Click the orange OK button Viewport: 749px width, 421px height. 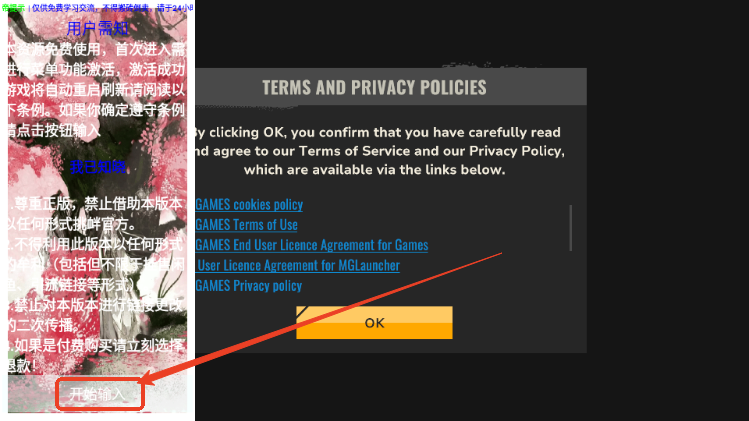click(x=374, y=323)
